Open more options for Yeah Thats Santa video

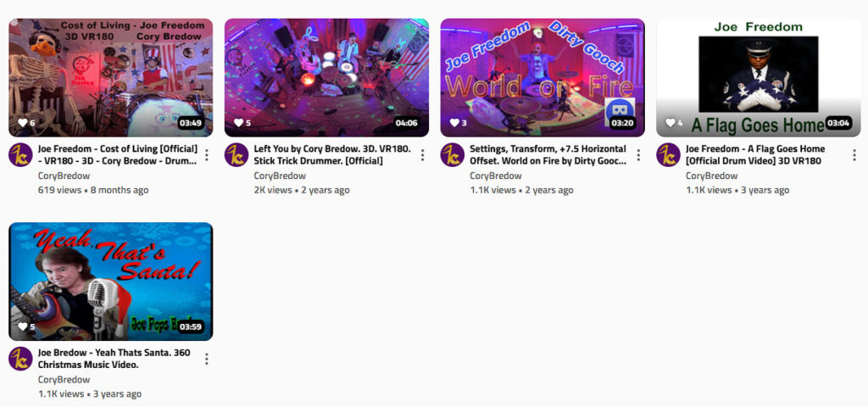(207, 359)
